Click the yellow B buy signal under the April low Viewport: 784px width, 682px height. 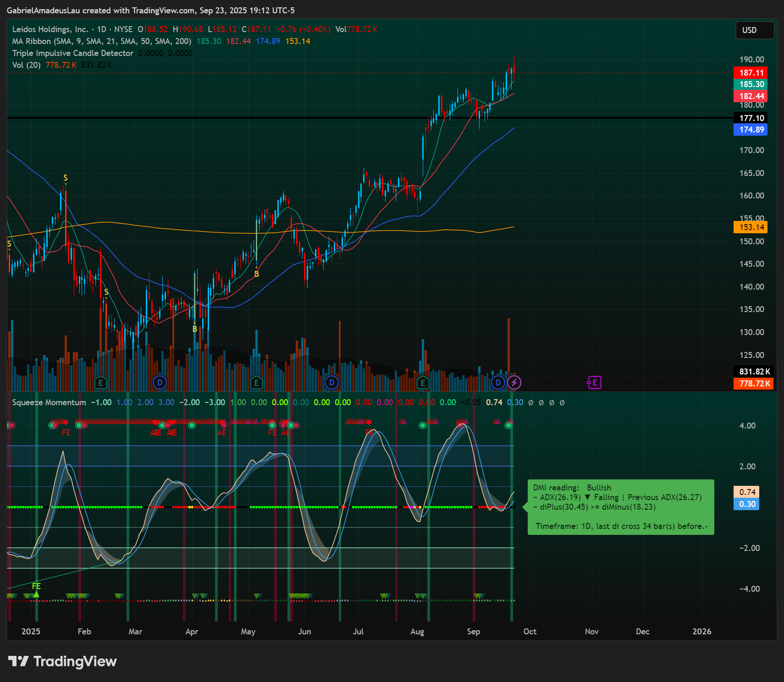tap(195, 329)
